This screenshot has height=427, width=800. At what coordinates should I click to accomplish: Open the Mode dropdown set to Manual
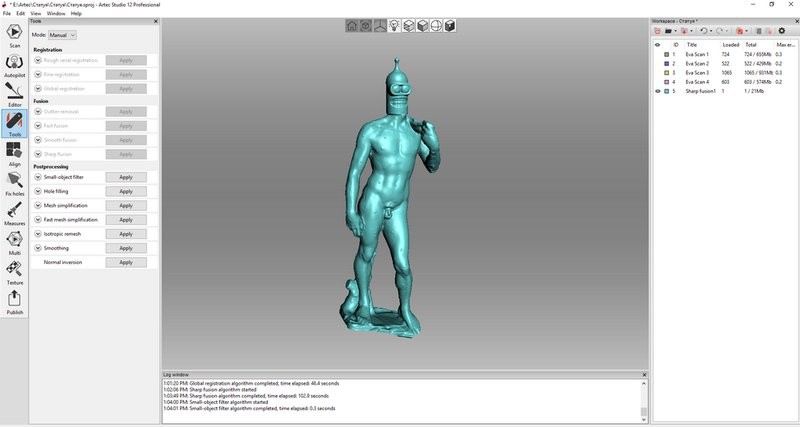pos(62,35)
